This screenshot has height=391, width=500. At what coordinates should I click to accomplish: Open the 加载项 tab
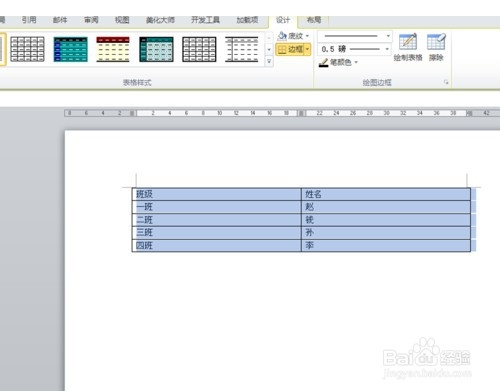[247, 20]
